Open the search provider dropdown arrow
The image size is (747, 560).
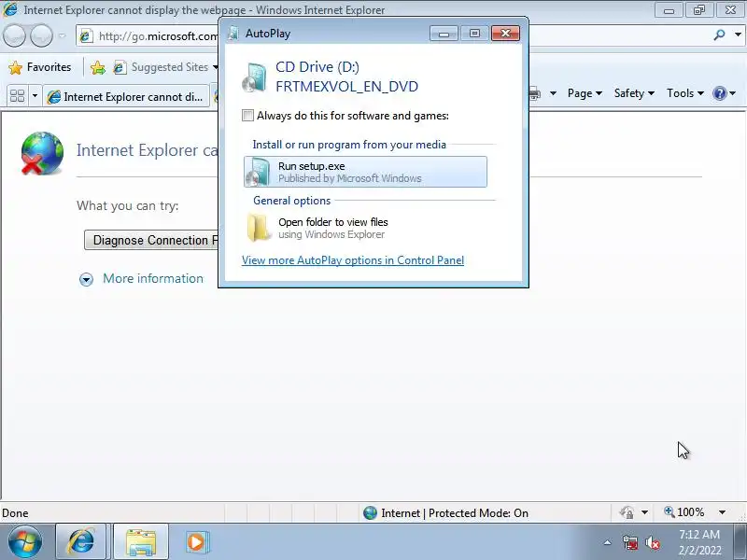coord(738,35)
